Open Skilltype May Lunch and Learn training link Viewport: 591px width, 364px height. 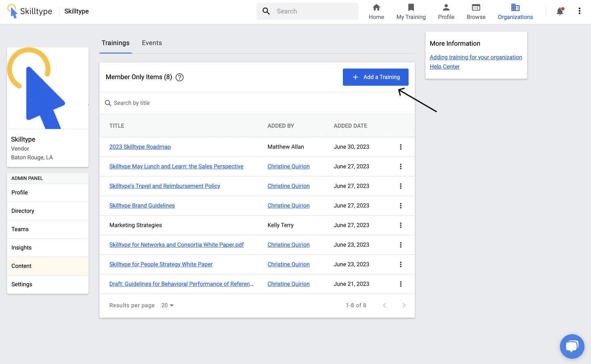176,166
